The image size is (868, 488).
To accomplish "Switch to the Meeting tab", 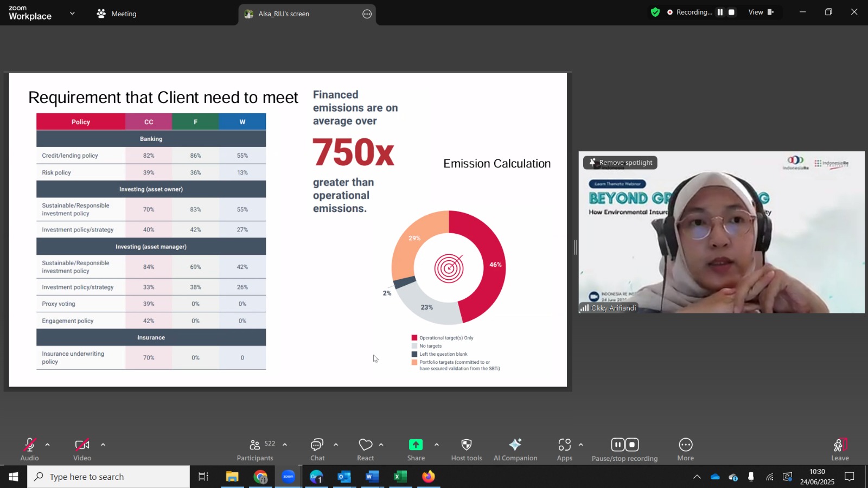I will pos(117,14).
